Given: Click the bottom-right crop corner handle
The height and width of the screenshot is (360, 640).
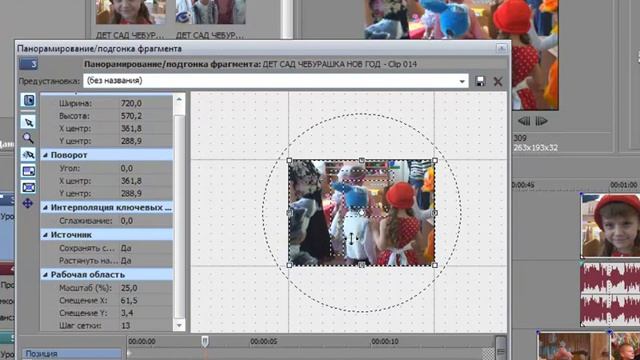Looking at the screenshot, I should tap(435, 265).
